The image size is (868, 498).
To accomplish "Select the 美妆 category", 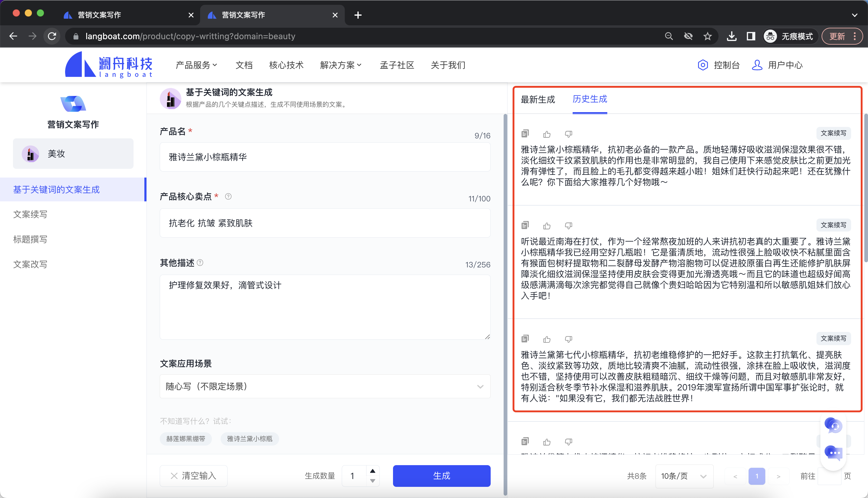I will point(73,153).
